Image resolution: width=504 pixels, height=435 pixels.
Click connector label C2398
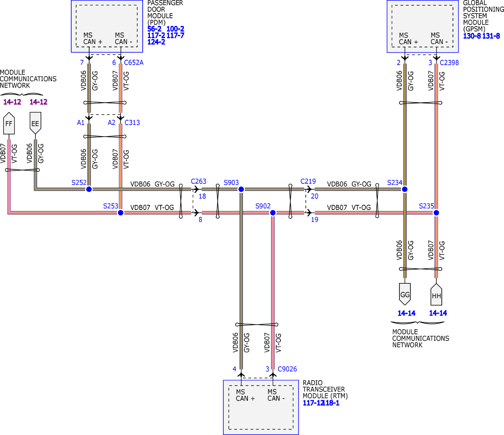pyautogui.click(x=449, y=63)
